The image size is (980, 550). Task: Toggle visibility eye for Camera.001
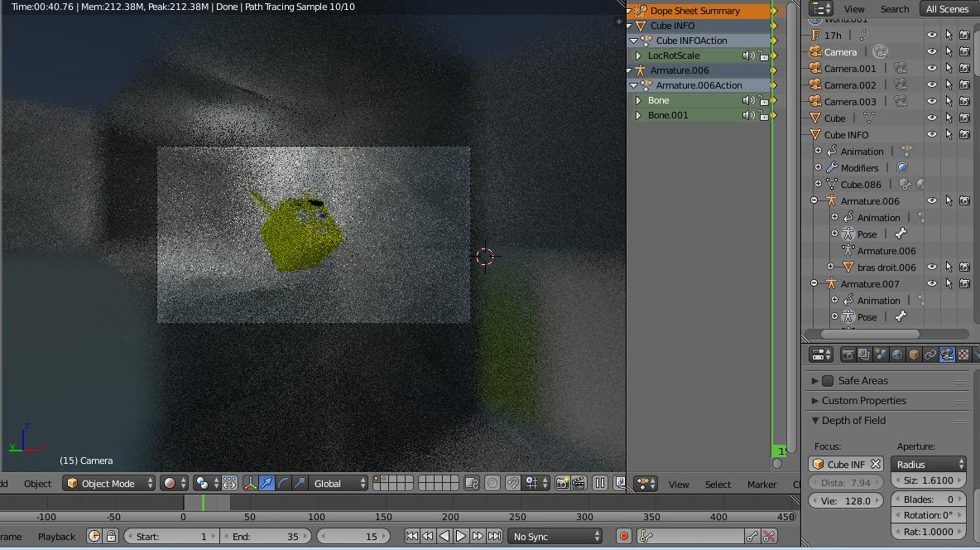[931, 68]
